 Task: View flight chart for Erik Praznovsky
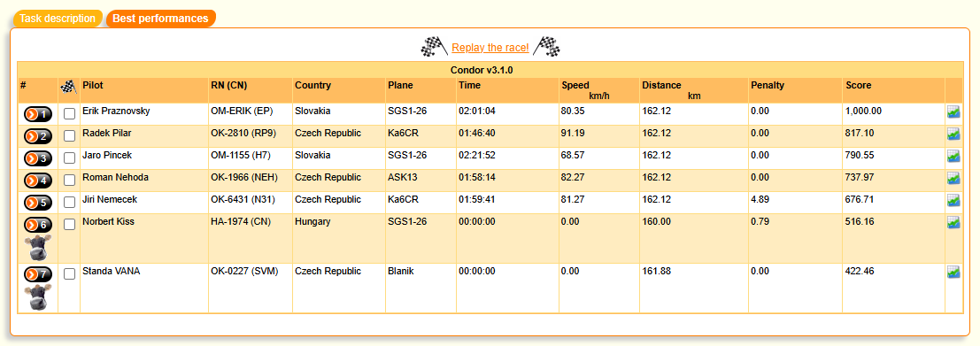[953, 111]
